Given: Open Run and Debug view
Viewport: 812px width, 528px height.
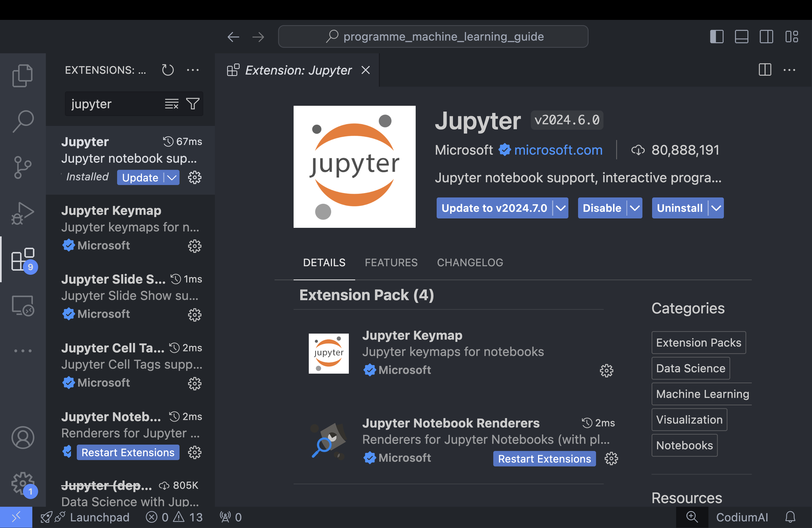Looking at the screenshot, I should [23, 213].
